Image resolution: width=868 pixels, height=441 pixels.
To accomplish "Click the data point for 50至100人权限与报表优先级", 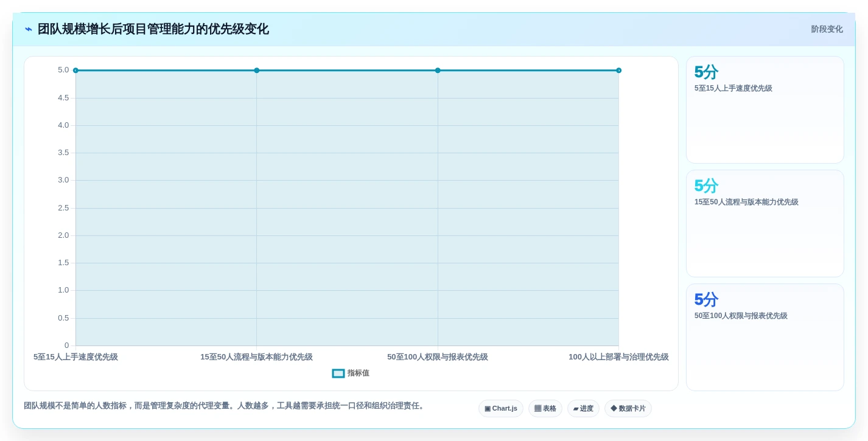I will point(438,71).
